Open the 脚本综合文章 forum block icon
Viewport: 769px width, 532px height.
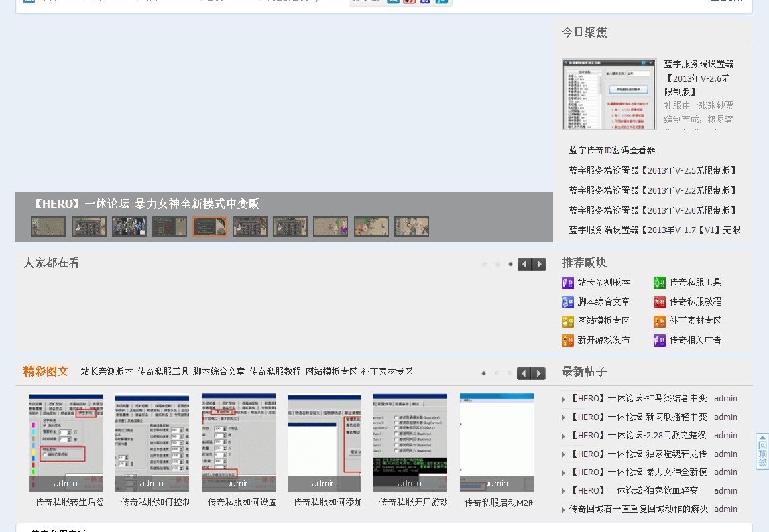(567, 302)
